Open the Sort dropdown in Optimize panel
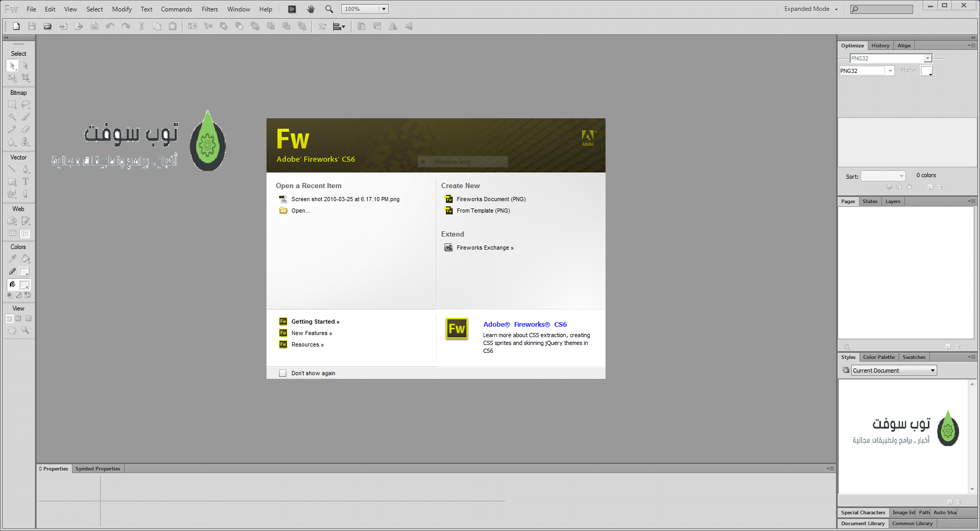The width and height of the screenshot is (980, 531). pyautogui.click(x=883, y=176)
